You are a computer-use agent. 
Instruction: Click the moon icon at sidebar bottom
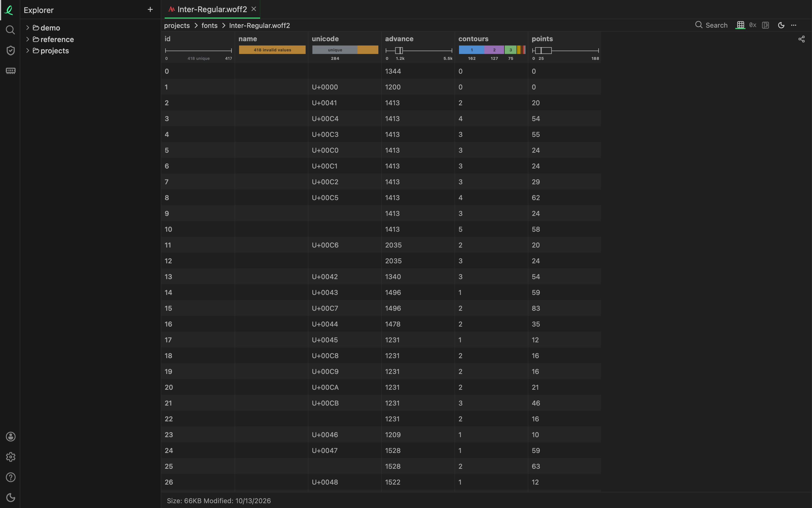(x=10, y=498)
